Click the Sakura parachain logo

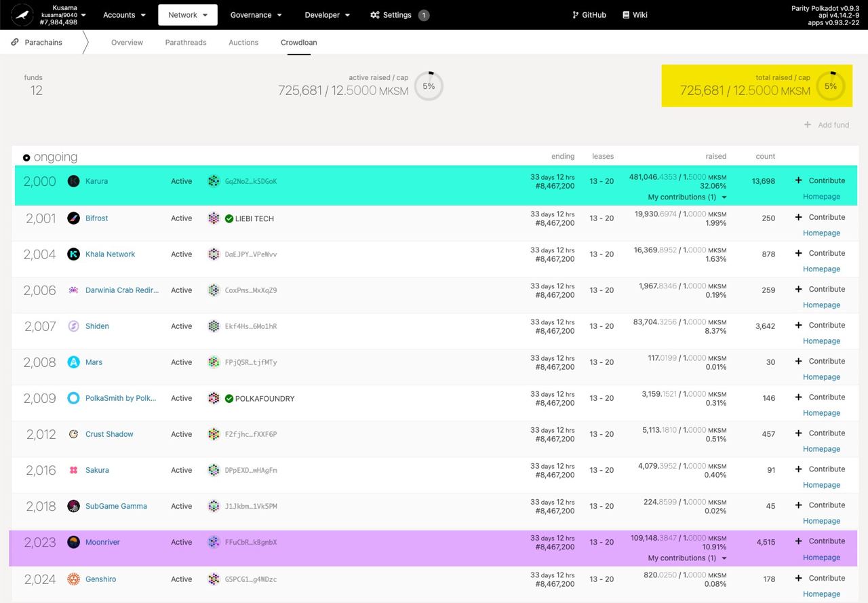[74, 470]
